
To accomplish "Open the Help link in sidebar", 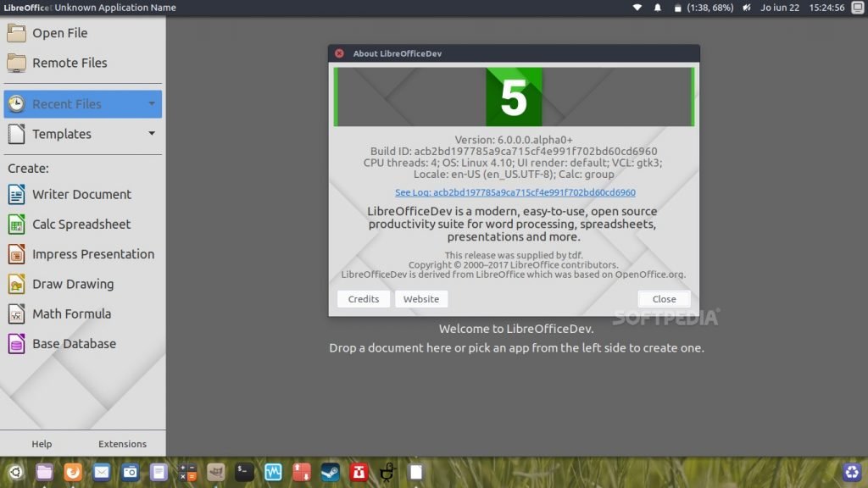I will [42, 444].
